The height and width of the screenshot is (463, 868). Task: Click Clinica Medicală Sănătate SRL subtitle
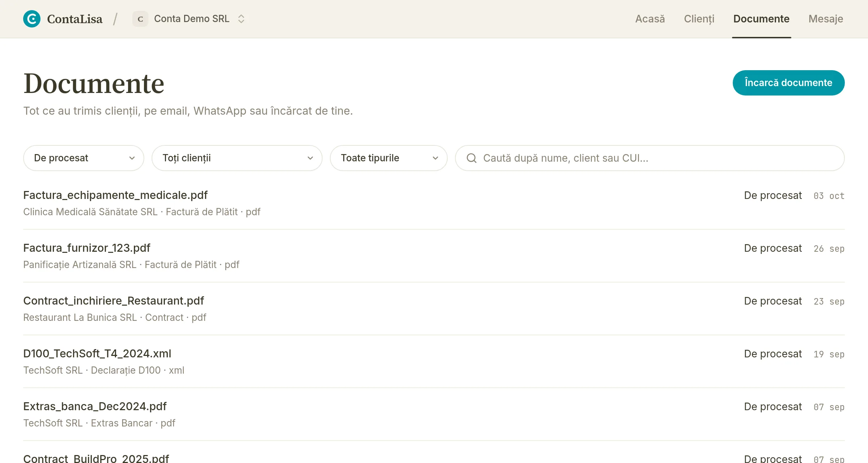[142, 212]
